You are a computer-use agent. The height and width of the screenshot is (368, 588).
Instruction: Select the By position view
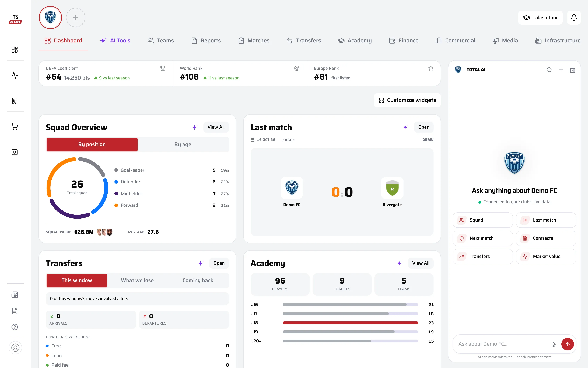coord(92,145)
